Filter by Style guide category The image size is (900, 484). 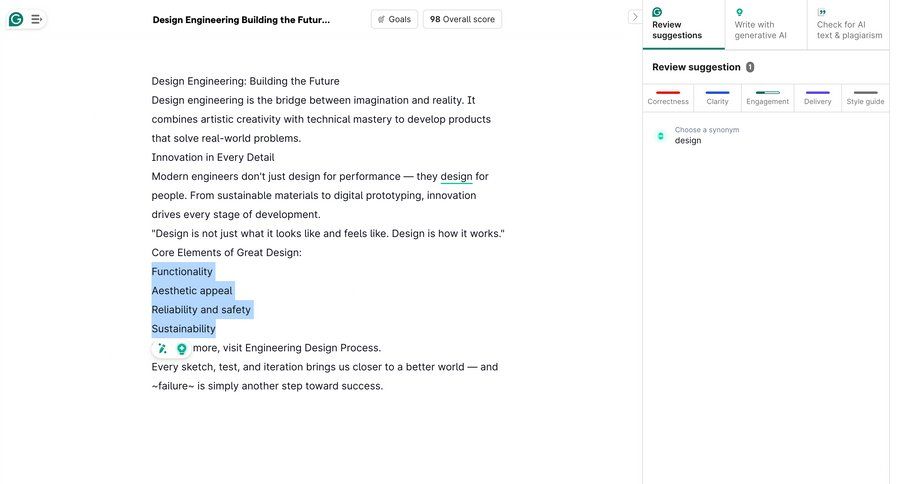pyautogui.click(x=865, y=98)
